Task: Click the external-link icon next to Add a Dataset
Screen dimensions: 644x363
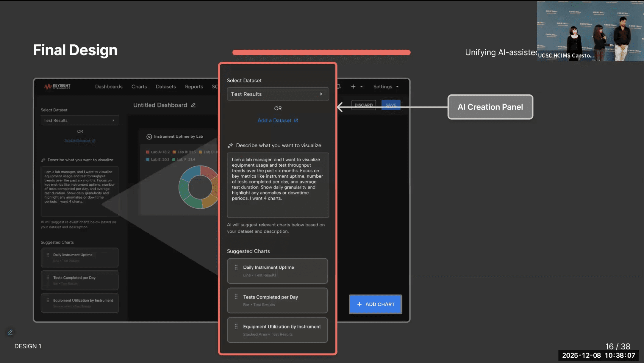Action: pyautogui.click(x=296, y=121)
